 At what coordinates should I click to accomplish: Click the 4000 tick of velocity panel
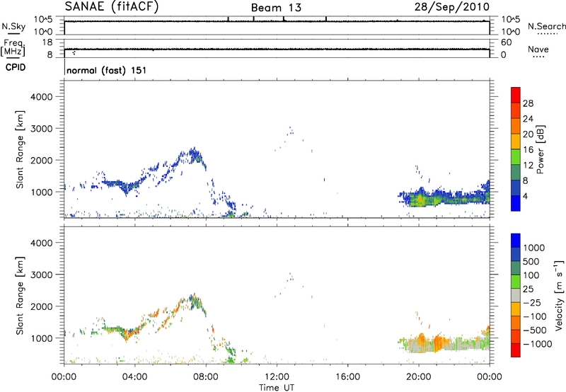click(41, 243)
